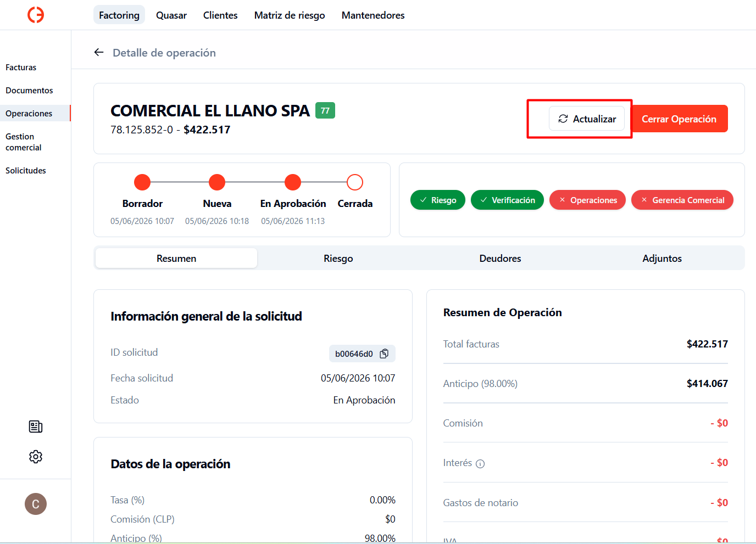Click En Aprobación date 05/06/2026 11:13

(x=293, y=221)
